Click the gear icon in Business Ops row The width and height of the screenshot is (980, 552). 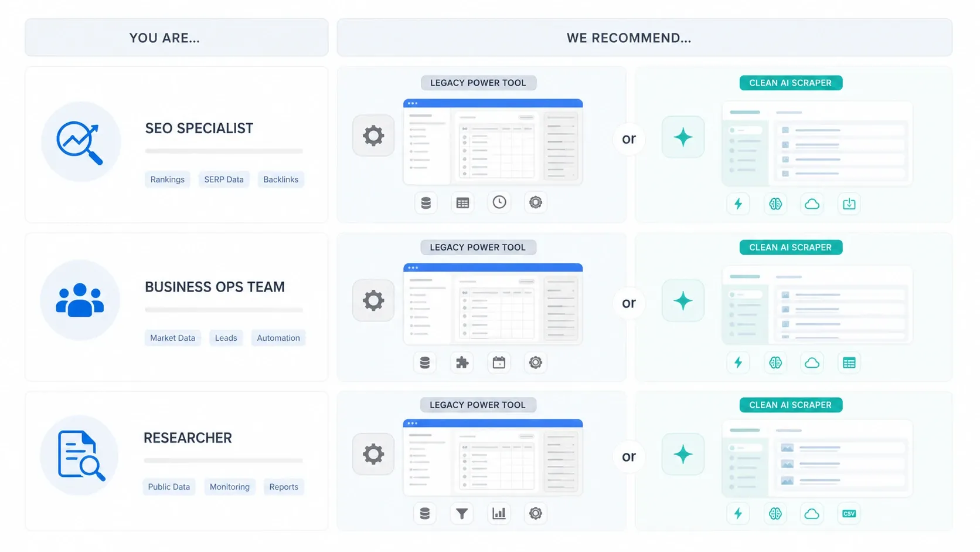tap(373, 300)
